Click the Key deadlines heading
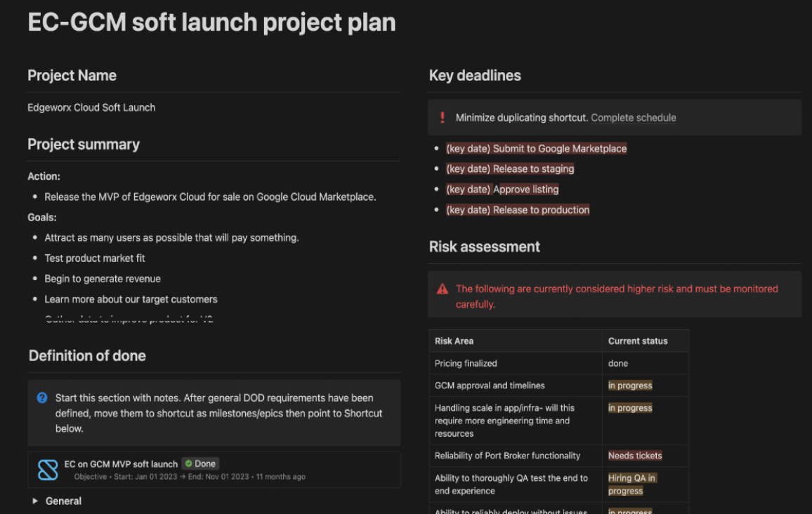 point(475,76)
